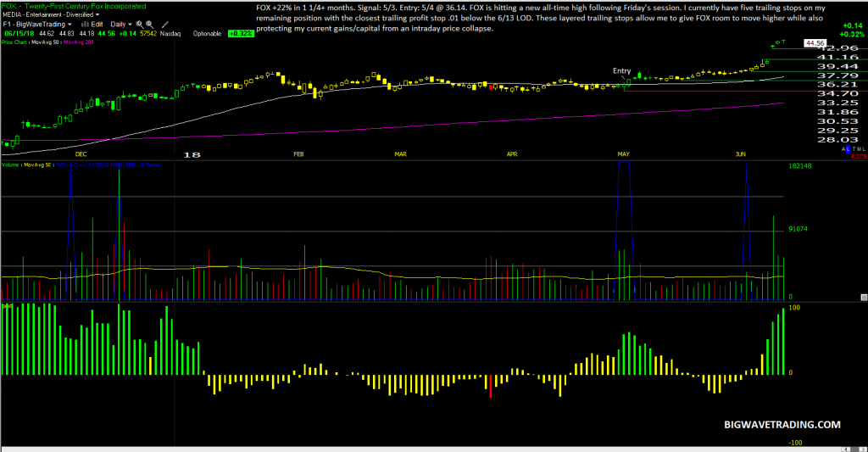This screenshot has height=452, width=868.
Task: Click the small gray square at volume pane corner
Action: tap(864, 298)
